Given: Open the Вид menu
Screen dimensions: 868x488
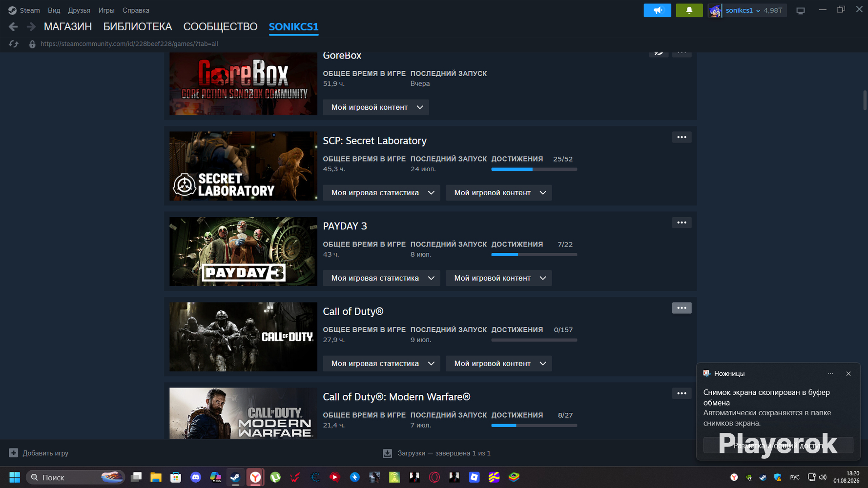Looking at the screenshot, I should tap(54, 10).
